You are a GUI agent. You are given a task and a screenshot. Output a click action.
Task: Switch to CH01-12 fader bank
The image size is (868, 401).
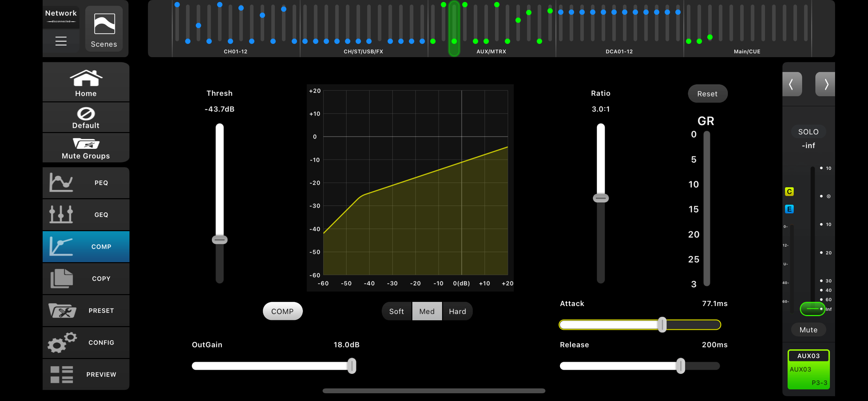point(235,29)
